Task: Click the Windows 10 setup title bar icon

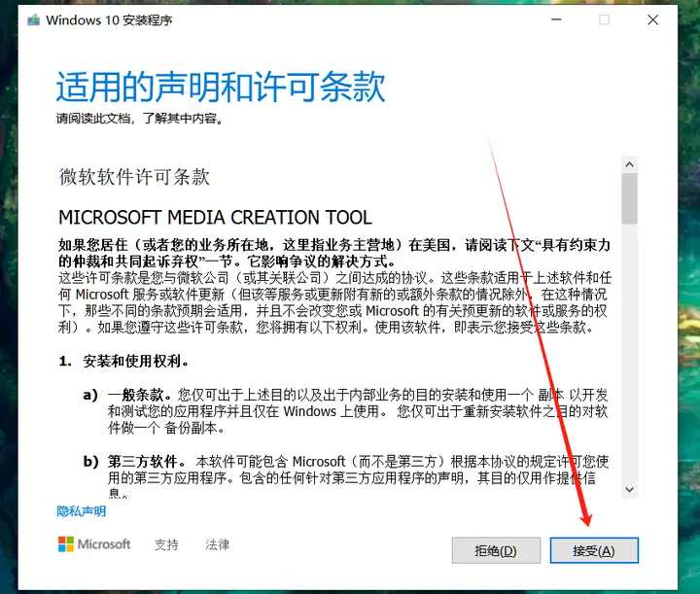Action: [x=33, y=20]
